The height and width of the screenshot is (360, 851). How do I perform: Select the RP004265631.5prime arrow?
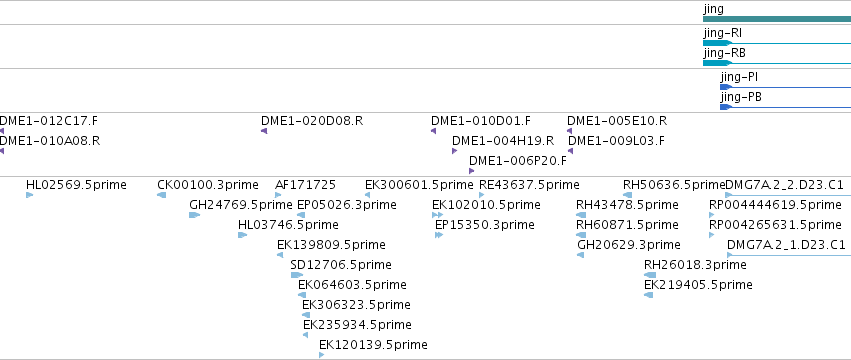coord(712,235)
